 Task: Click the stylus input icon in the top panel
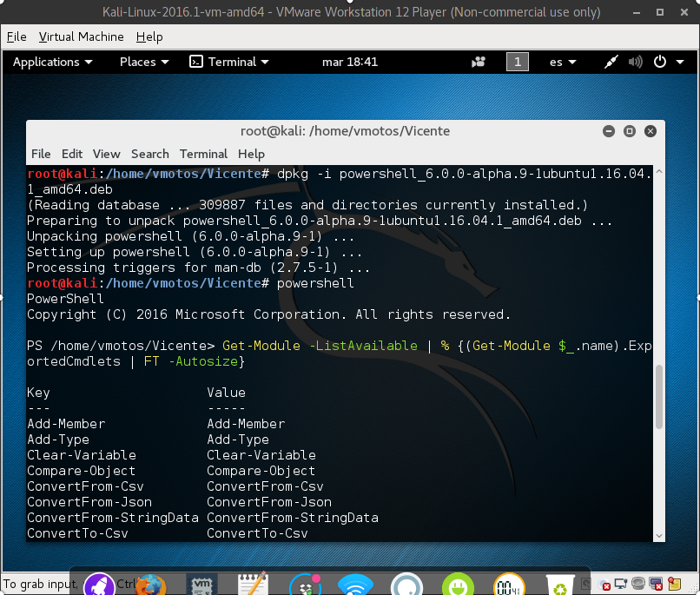coord(611,62)
